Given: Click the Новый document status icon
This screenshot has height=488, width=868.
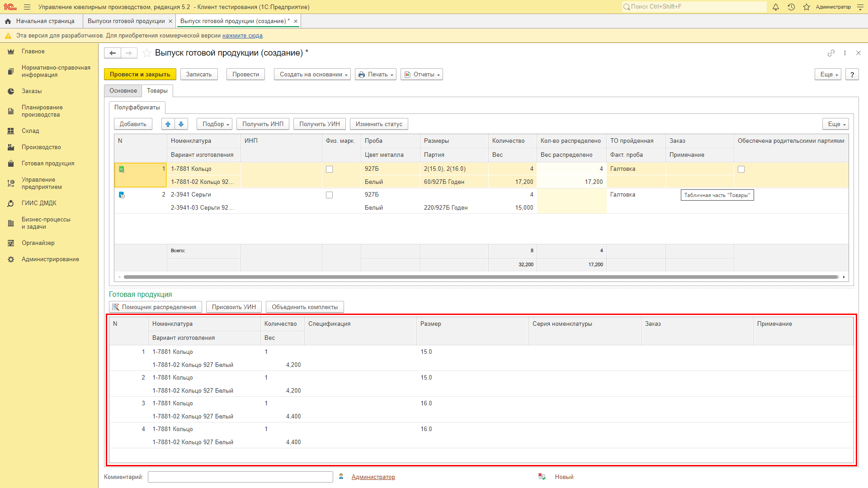Looking at the screenshot, I should (x=542, y=477).
